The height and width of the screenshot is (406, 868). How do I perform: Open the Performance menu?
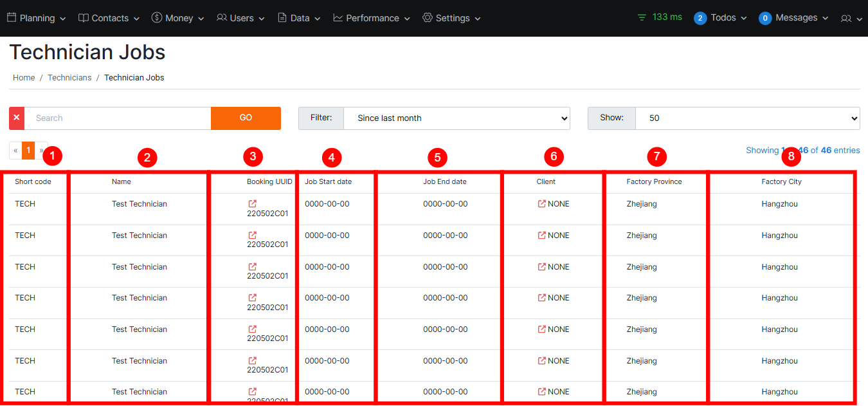pyautogui.click(x=372, y=18)
